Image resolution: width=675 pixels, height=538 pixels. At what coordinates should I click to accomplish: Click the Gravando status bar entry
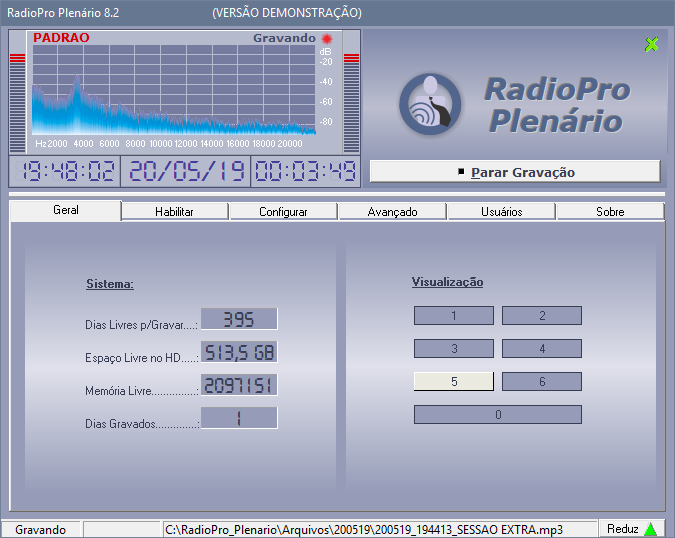[40, 529]
